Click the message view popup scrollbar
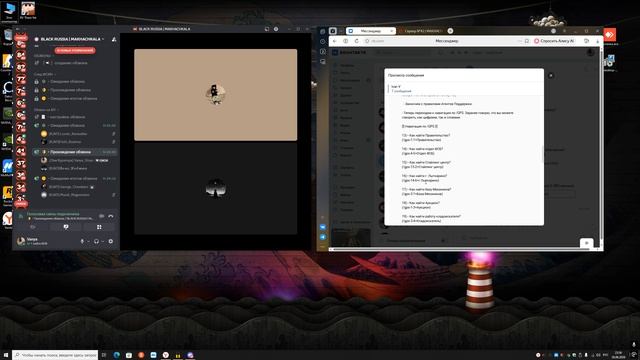Viewport: 640px width, 360px height. coord(542,155)
